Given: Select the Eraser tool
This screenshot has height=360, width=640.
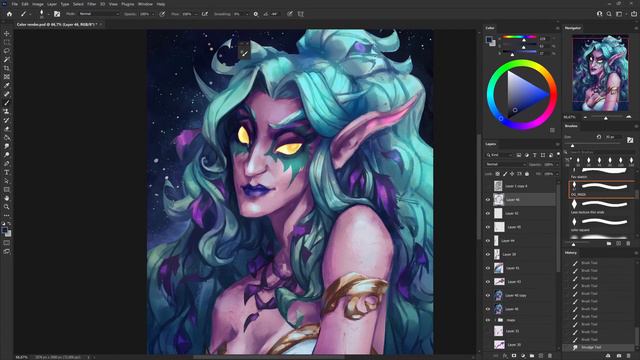Looking at the screenshot, I should (7, 129).
